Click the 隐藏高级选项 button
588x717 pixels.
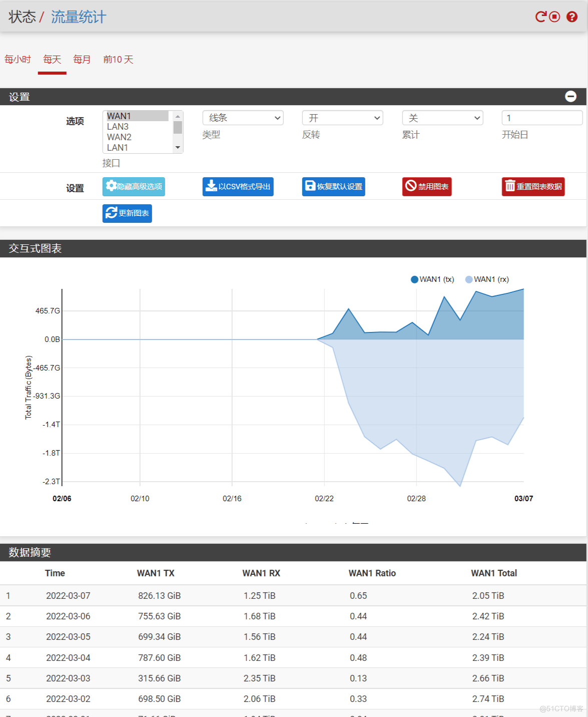134,187
